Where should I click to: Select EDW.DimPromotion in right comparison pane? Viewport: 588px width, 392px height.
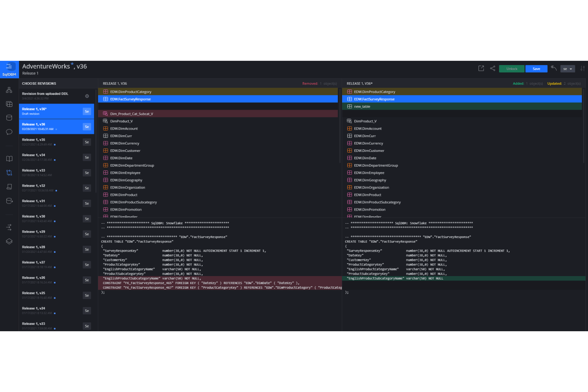pos(462,209)
